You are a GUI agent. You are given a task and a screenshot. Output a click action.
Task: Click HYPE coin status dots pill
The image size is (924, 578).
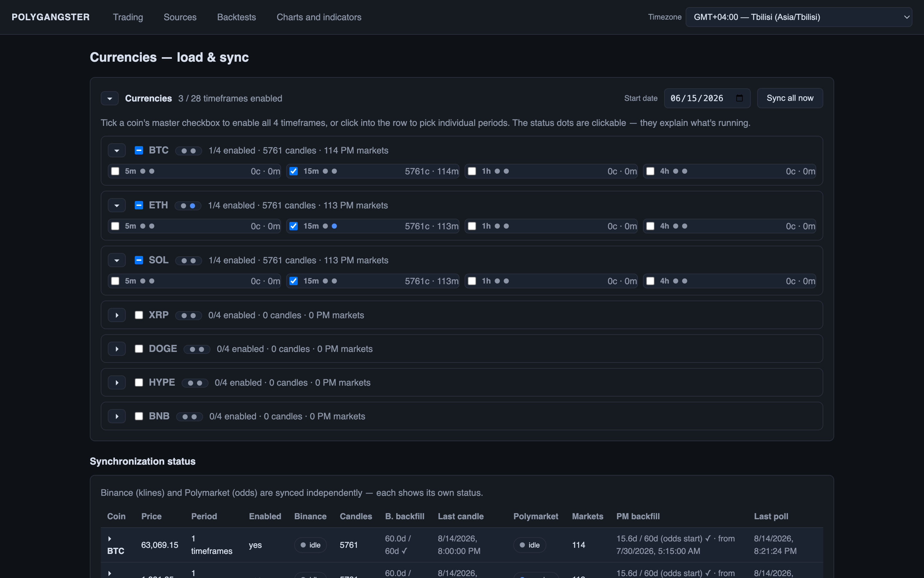coord(195,383)
